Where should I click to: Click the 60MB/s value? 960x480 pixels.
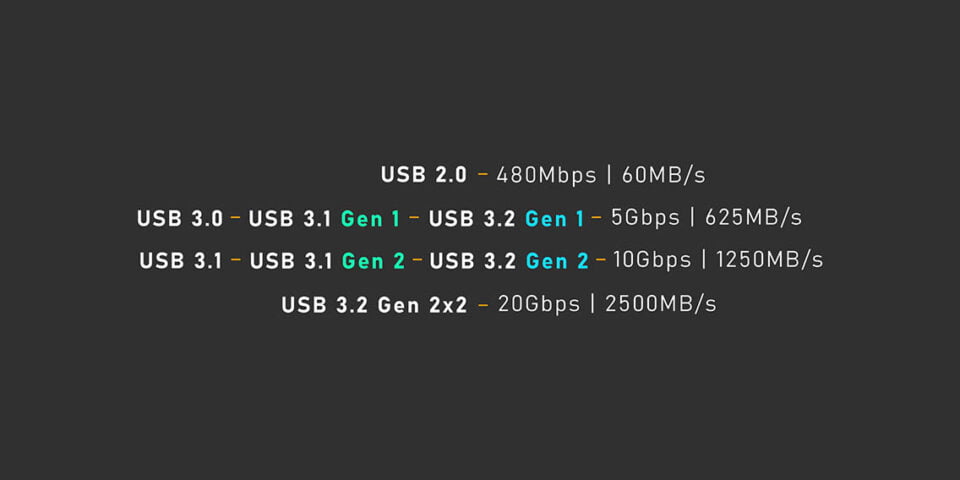tap(664, 175)
